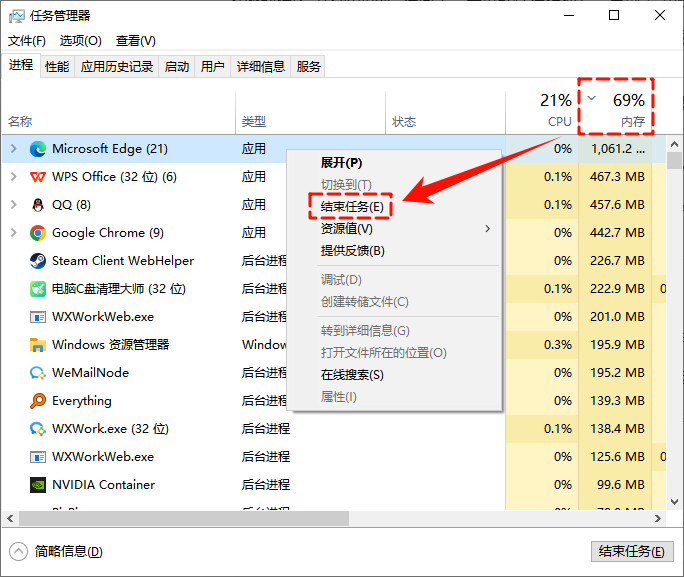Click the 457.6 MB memory value
This screenshot has height=577, width=684.
coord(617,205)
